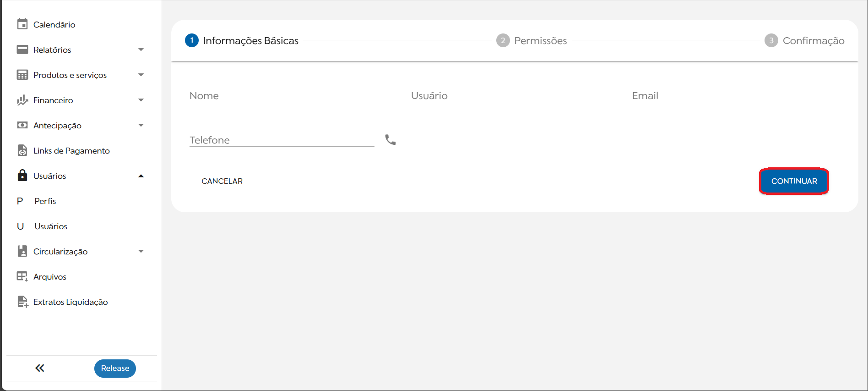Click the Calendário calendar icon
Screen dimensions: 868x391
(x=22, y=24)
